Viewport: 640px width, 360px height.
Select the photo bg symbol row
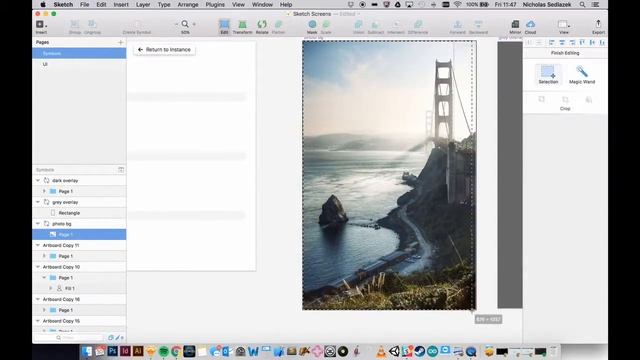coord(79,224)
